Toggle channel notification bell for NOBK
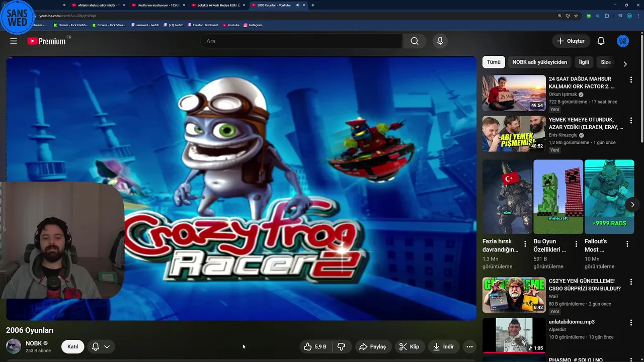Viewport: 644px width, 362px height. [95, 347]
